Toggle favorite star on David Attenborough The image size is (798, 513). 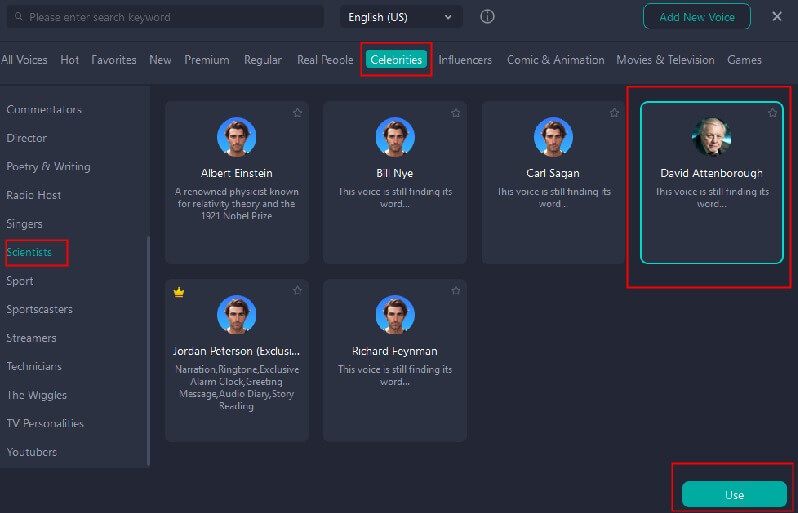pyautogui.click(x=772, y=113)
